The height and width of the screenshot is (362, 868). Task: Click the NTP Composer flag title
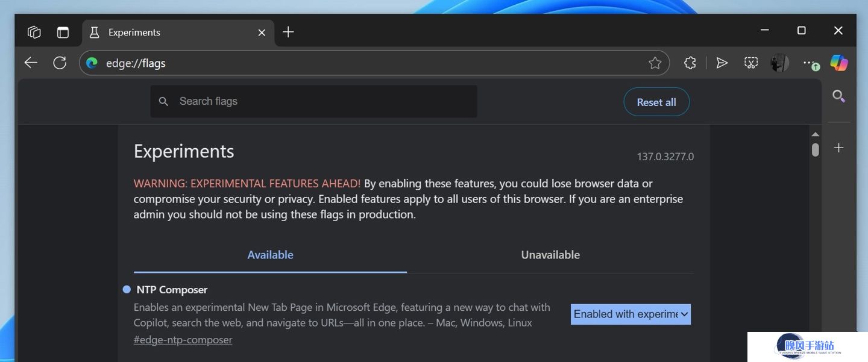(x=172, y=290)
